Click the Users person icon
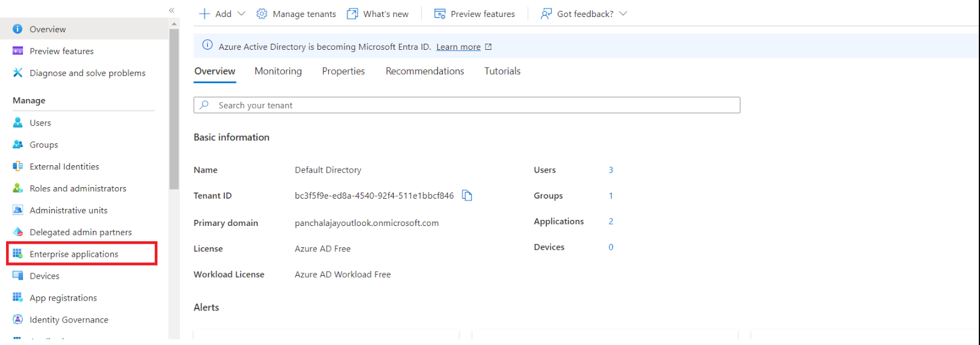Image resolution: width=980 pixels, height=345 pixels. pyautogui.click(x=18, y=123)
